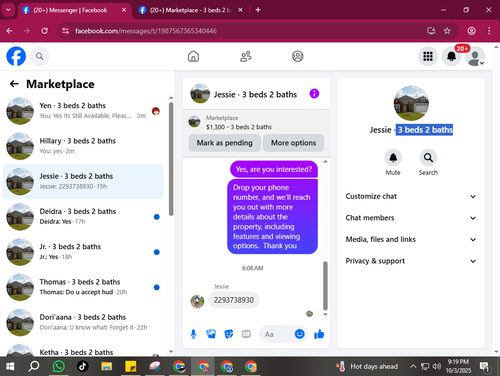The width and height of the screenshot is (500, 376).
Task: Click the Jessie profile picture in side panel
Action: [x=411, y=103]
